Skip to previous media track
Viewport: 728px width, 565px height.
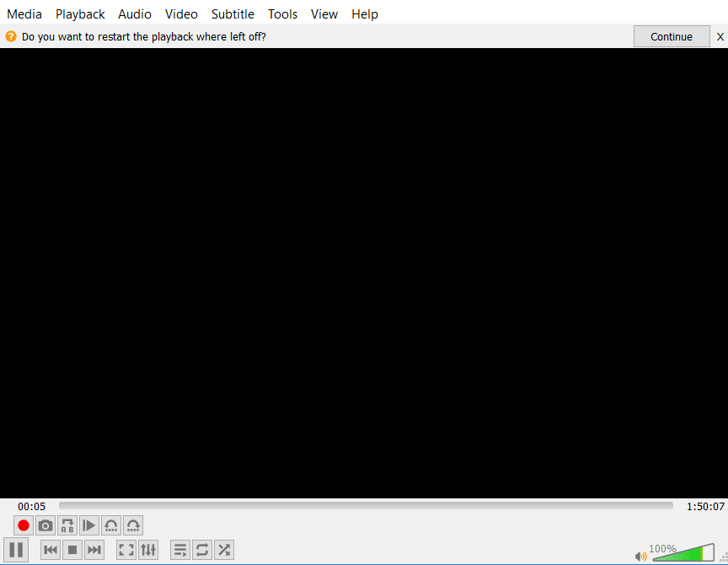pos(51,550)
